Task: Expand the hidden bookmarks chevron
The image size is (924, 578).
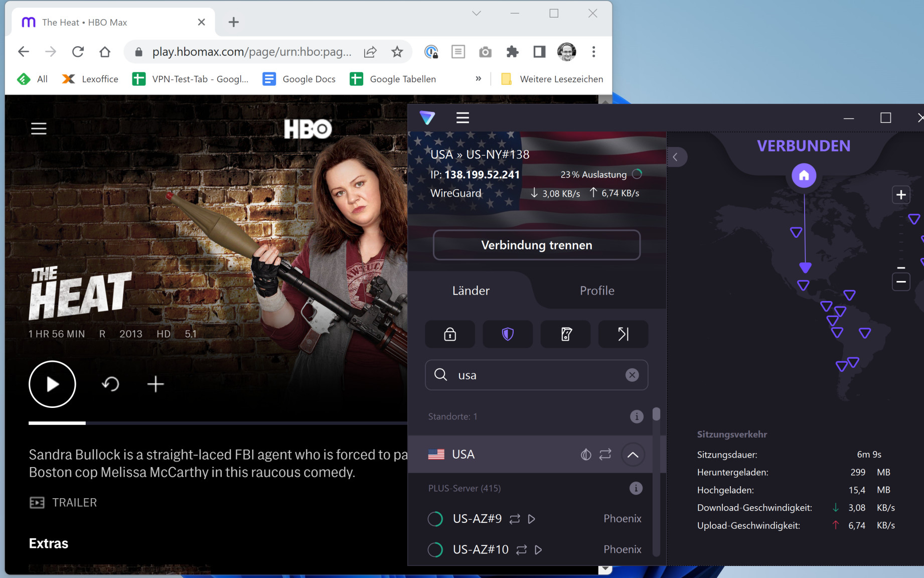Action: pyautogui.click(x=478, y=78)
